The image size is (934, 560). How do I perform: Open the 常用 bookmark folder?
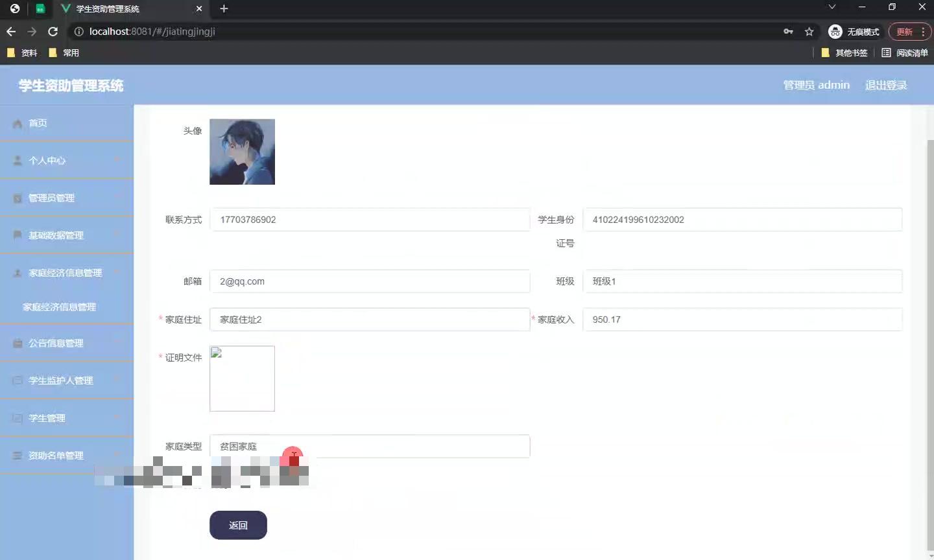pyautogui.click(x=64, y=52)
